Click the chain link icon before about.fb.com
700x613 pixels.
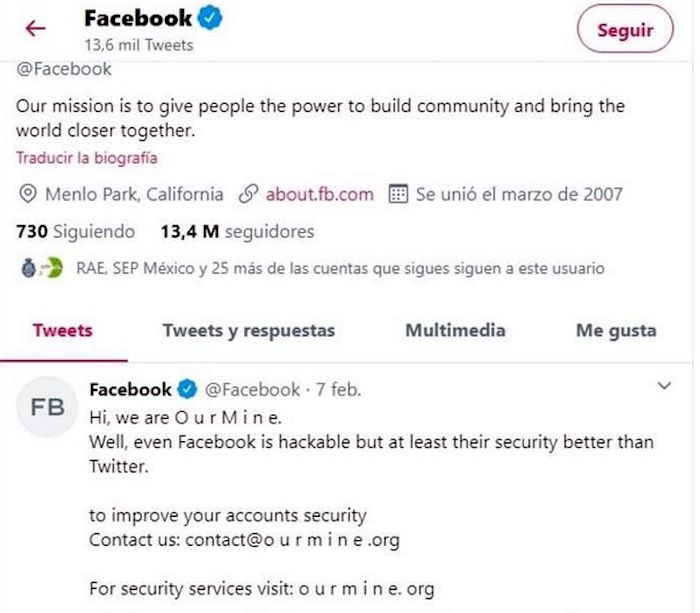pyautogui.click(x=245, y=194)
